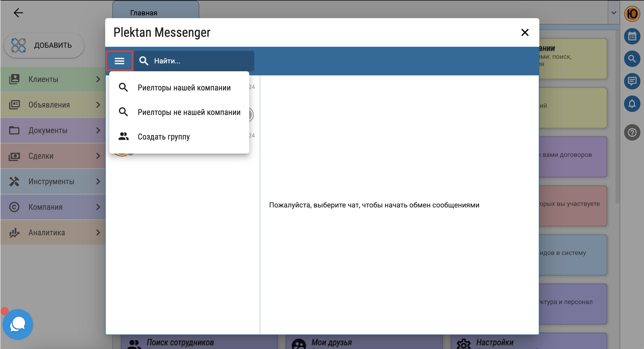This screenshot has height=349, width=644.
Task: Open the 'Документы' sidebar section
Action: (53, 130)
